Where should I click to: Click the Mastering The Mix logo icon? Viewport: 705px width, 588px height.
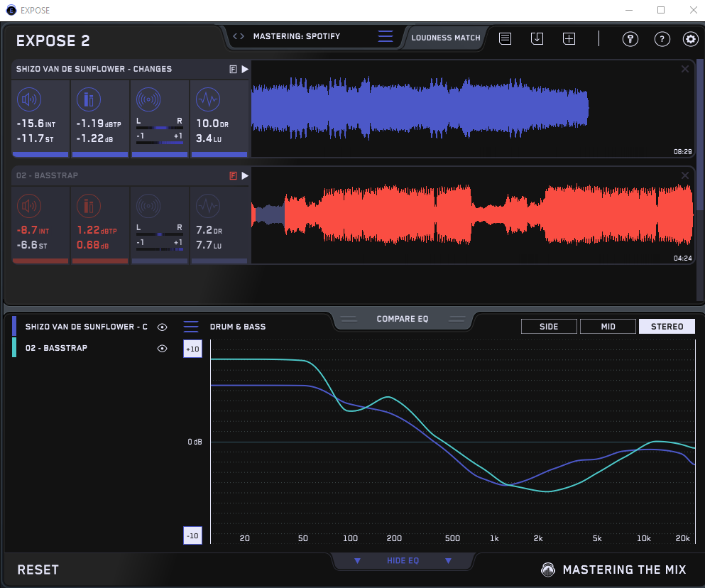coord(547,570)
